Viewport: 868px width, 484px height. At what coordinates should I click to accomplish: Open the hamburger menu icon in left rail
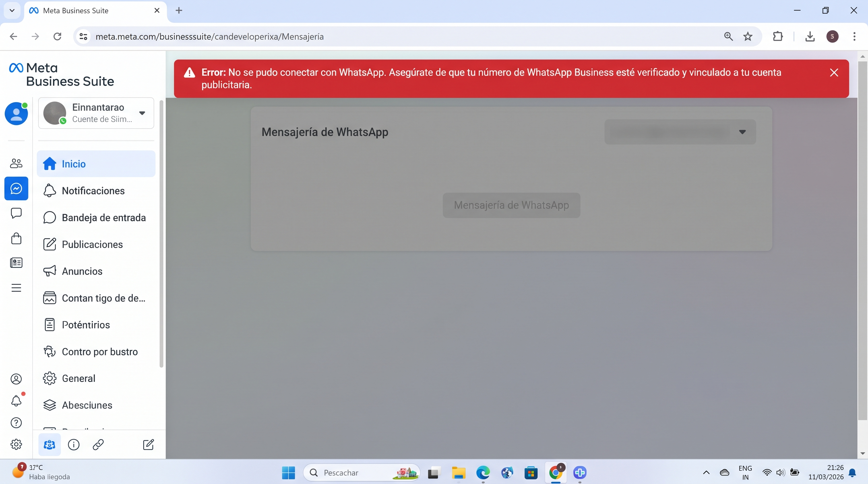click(x=16, y=288)
